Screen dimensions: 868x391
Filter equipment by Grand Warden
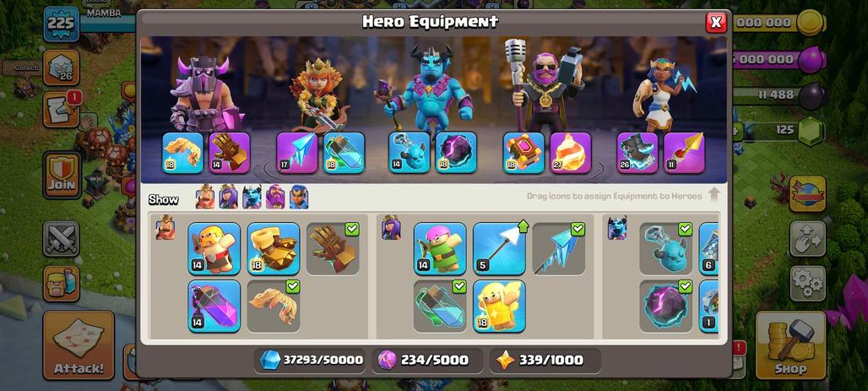click(x=275, y=197)
